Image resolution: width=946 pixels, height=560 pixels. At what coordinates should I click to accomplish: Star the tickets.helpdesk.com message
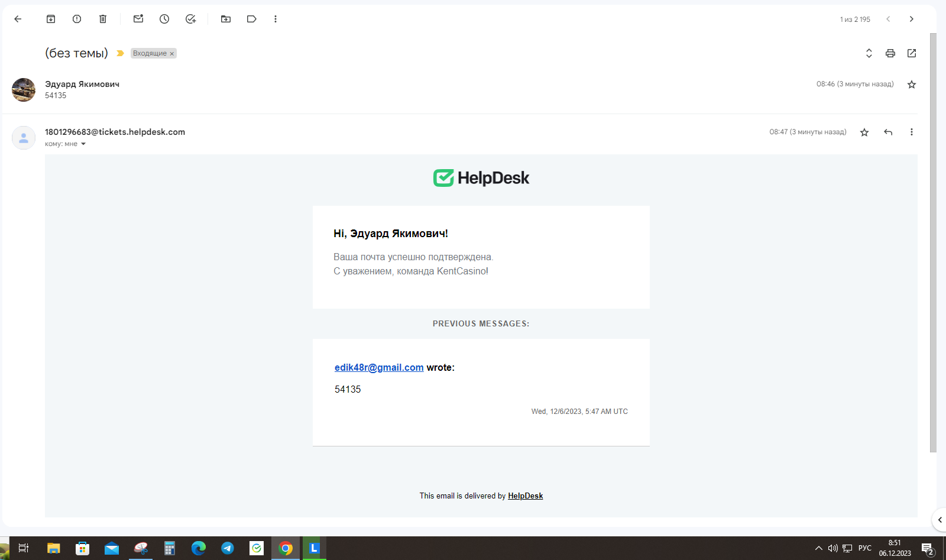point(864,132)
